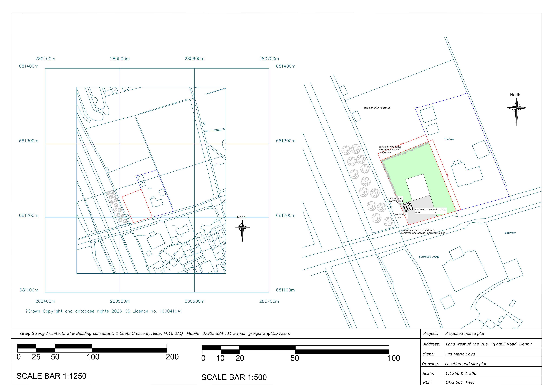Click 'The Vue' label on site plan

(x=449, y=139)
